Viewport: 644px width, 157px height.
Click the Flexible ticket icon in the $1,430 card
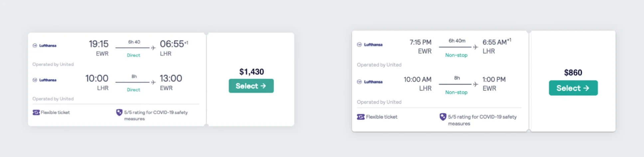(x=36, y=113)
